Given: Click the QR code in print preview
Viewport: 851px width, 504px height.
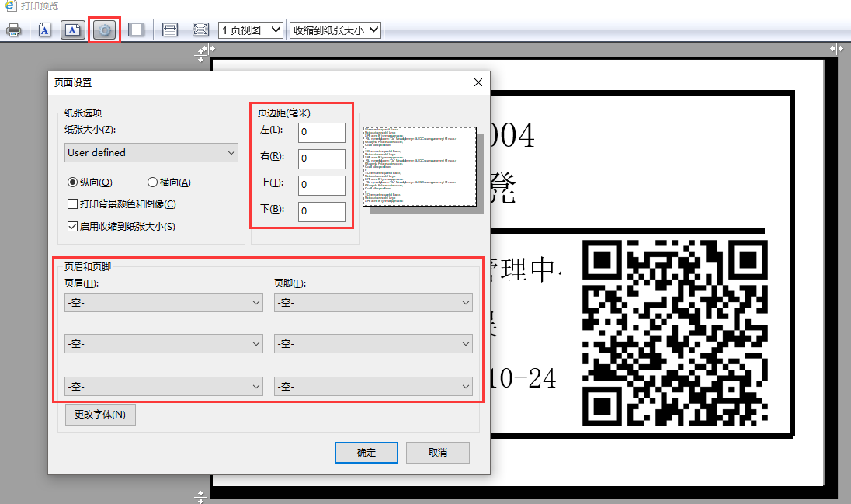Looking at the screenshot, I should coord(676,333).
